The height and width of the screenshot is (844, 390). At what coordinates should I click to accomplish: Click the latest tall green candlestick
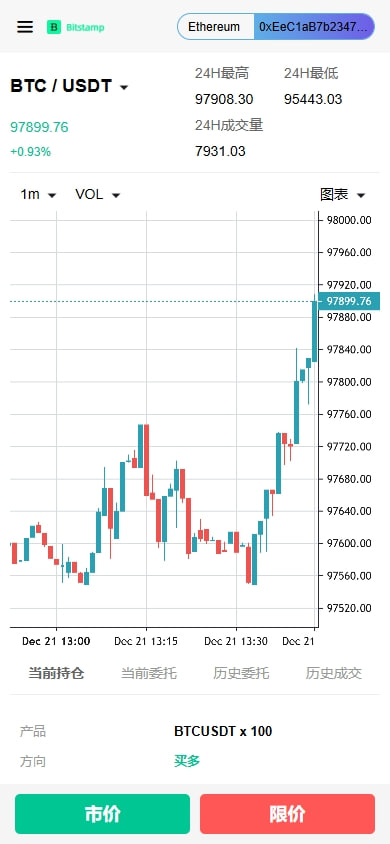point(315,331)
